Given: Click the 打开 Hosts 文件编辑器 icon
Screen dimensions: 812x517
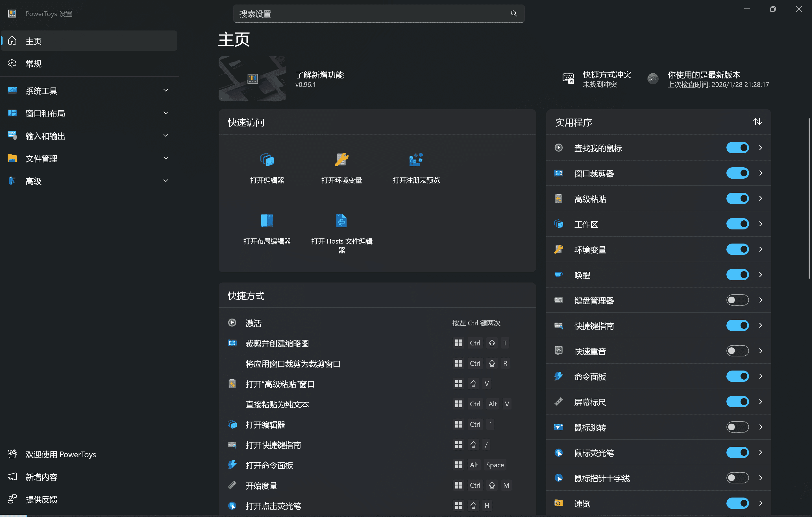Looking at the screenshot, I should click(x=341, y=220).
